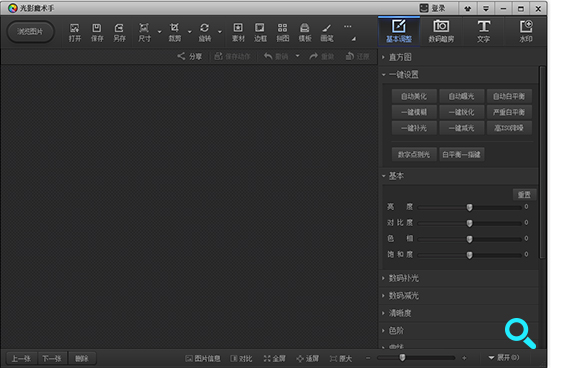Select the 旋转 rotate tool icon
The image size is (562, 368).
point(205,32)
